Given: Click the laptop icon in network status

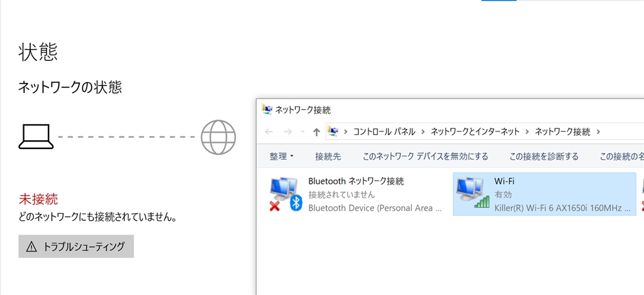Looking at the screenshot, I should pos(36,136).
